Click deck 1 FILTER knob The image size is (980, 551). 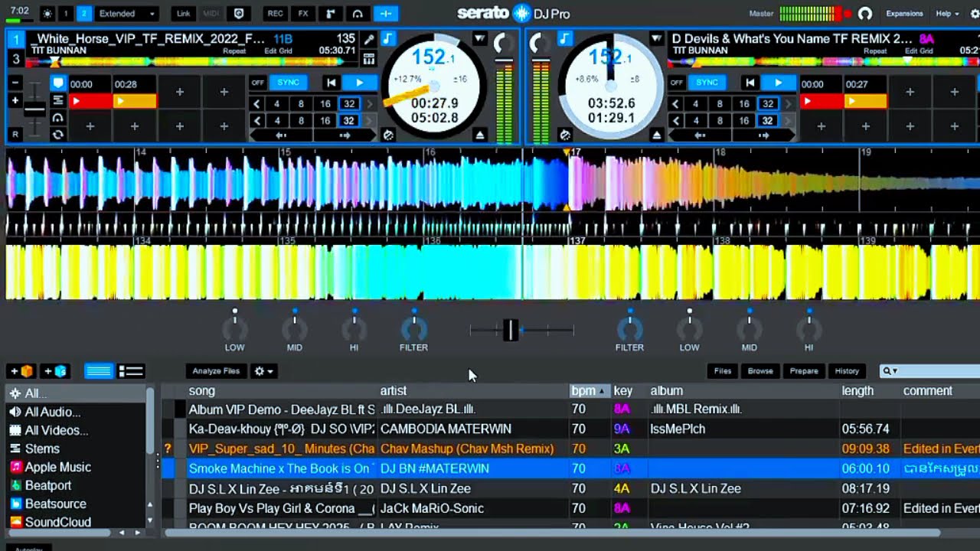(414, 329)
